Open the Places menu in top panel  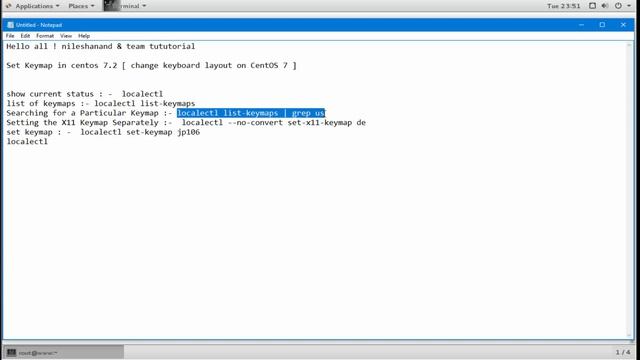[81, 6]
